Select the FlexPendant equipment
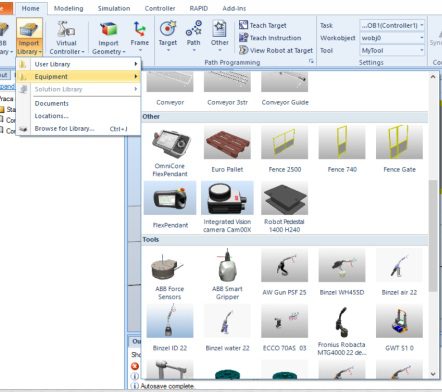Image resolution: width=442 pixels, height=392 pixels. click(x=170, y=206)
